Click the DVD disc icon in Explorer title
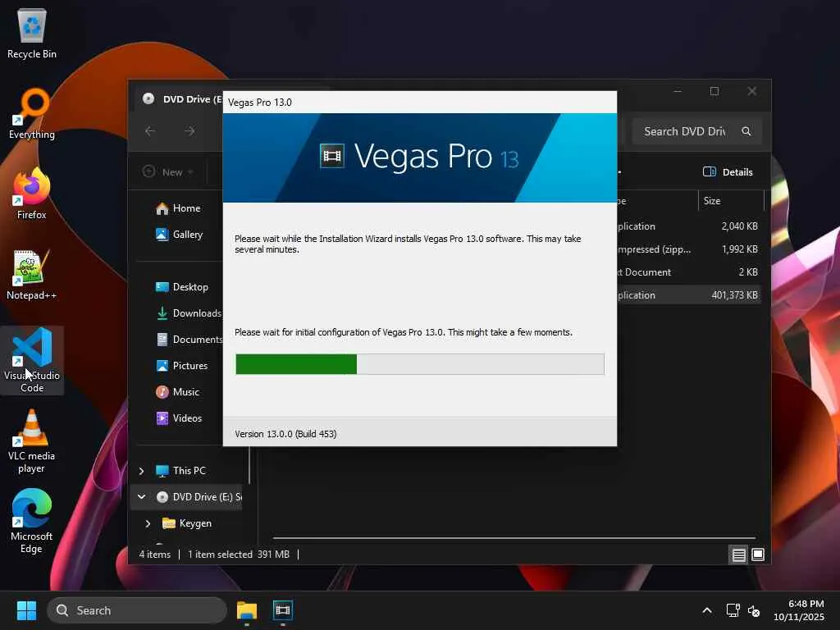Image resolution: width=840 pixels, height=630 pixels. click(x=148, y=98)
